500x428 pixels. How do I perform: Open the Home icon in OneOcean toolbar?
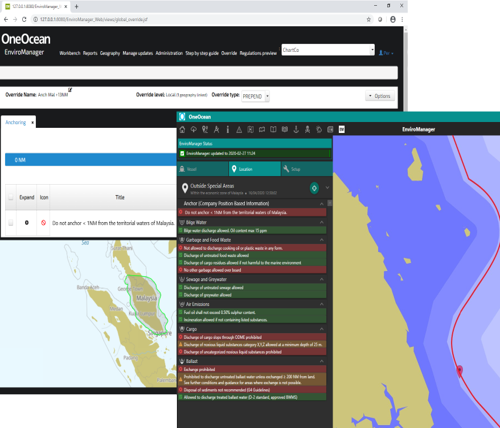point(182,129)
